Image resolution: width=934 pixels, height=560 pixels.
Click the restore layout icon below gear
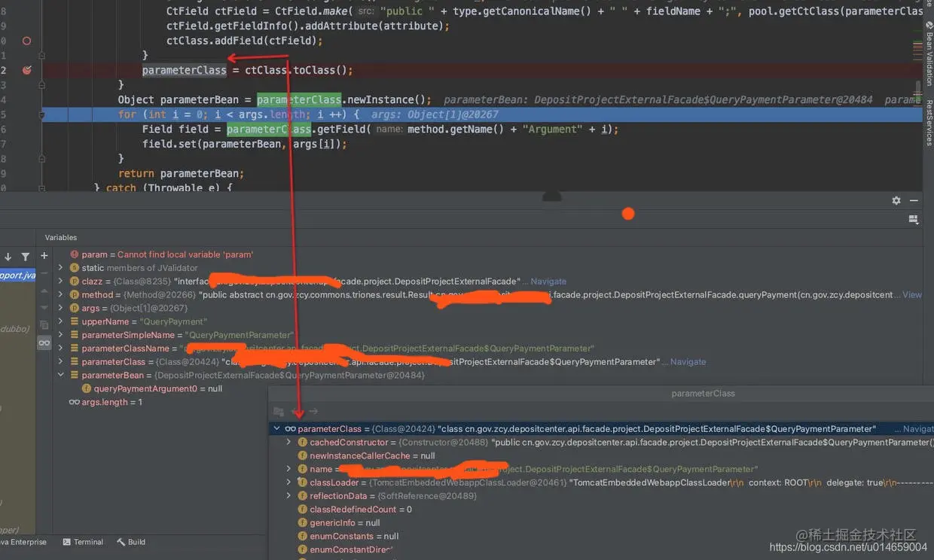pos(914,219)
